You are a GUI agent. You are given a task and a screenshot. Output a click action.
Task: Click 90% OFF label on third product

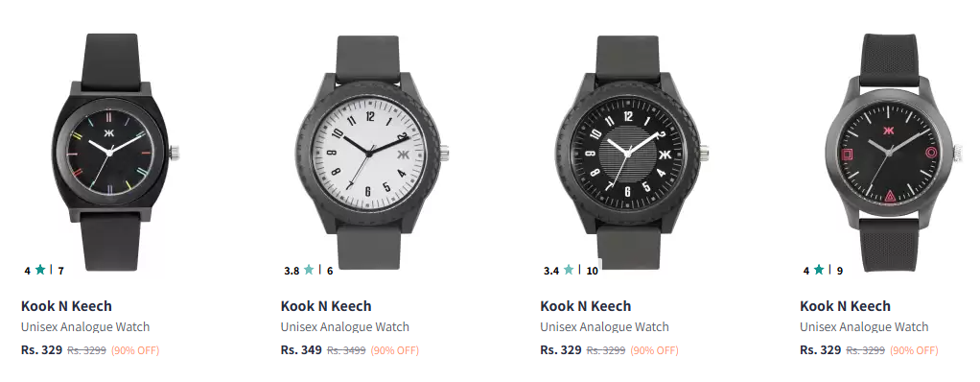point(654,350)
